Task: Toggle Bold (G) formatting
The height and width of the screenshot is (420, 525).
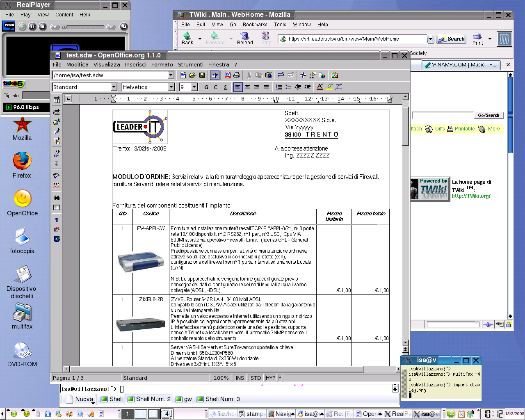Action: pyautogui.click(x=206, y=87)
